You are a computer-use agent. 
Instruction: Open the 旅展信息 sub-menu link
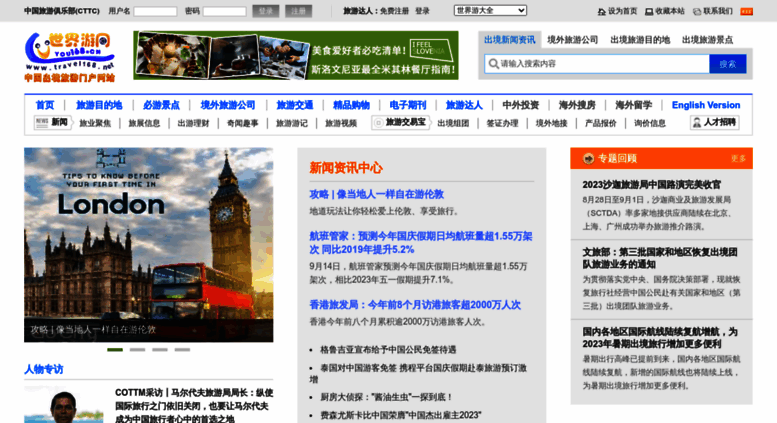pyautogui.click(x=144, y=123)
